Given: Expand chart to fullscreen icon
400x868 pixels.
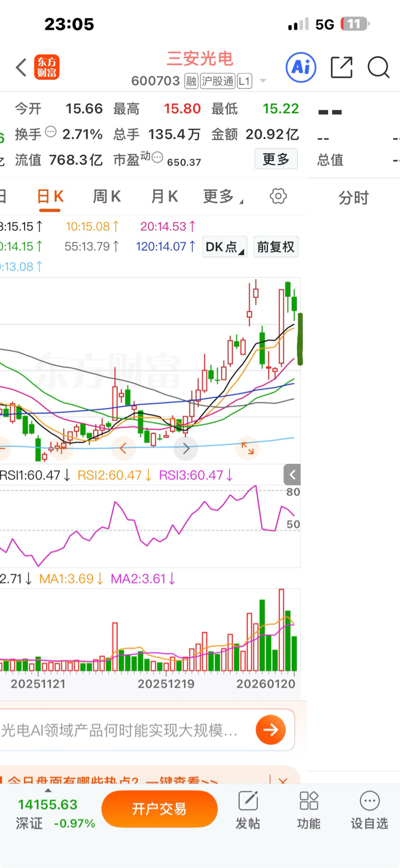Looking at the screenshot, I should pos(248,448).
